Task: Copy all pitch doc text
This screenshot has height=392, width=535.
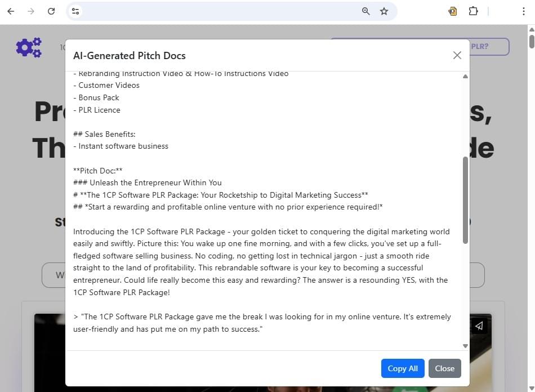Action: tap(403, 368)
